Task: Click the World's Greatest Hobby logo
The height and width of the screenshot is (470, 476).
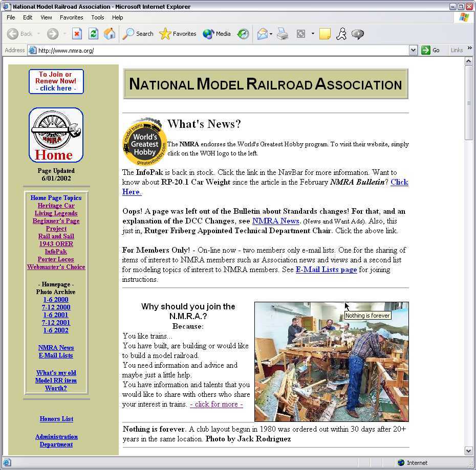Action: [x=144, y=141]
